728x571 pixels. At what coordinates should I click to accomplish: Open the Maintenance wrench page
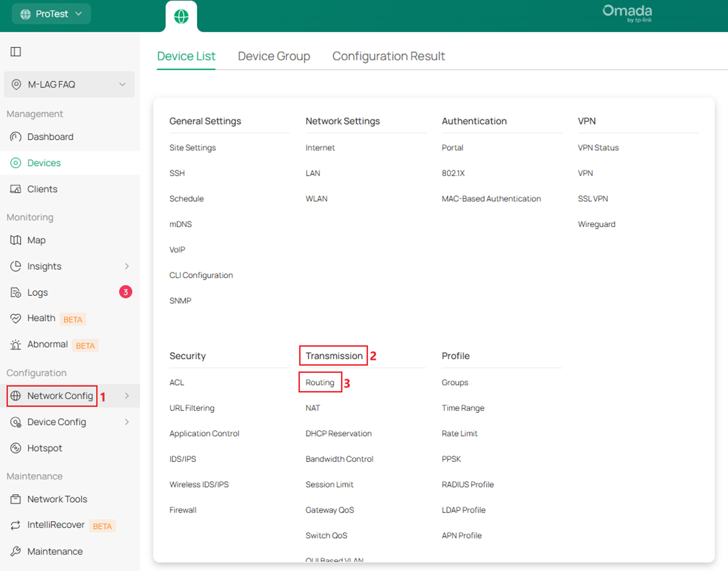(54, 551)
